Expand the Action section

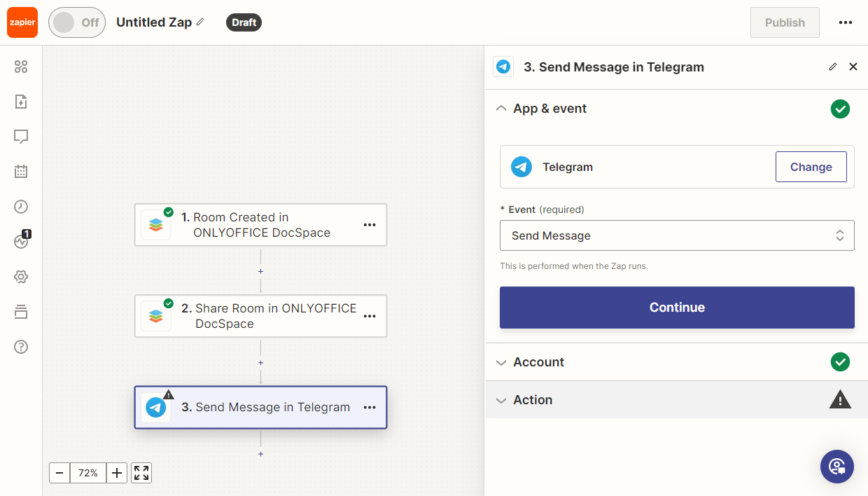click(533, 400)
